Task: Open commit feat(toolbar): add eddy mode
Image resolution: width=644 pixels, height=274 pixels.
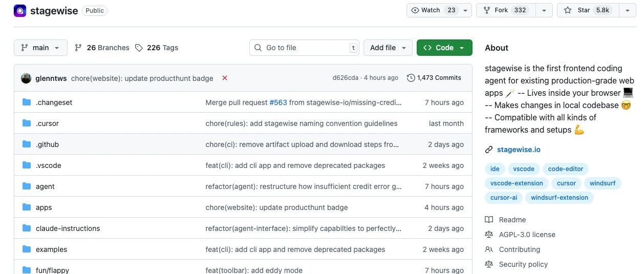Action: pos(254,270)
